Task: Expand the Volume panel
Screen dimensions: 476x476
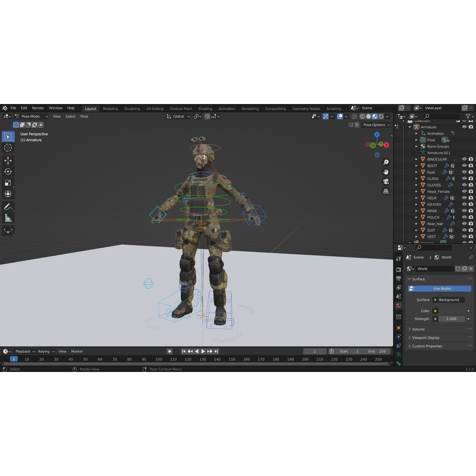Action: (x=439, y=329)
